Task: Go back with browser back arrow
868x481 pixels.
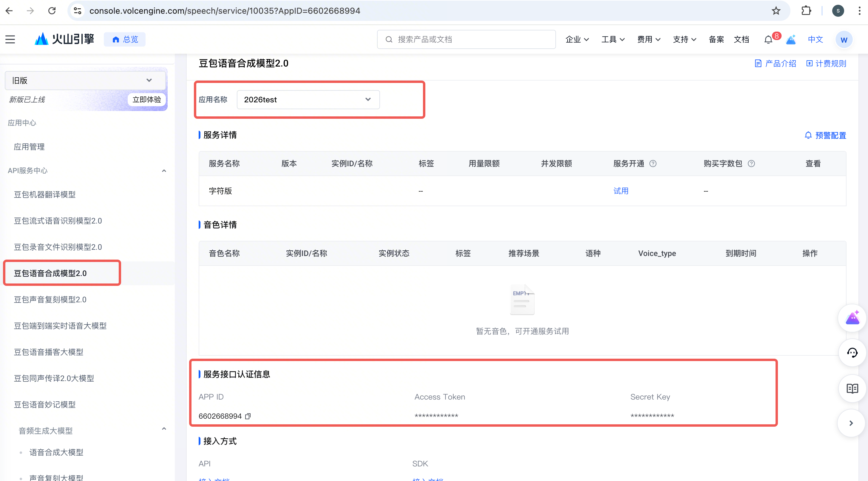Action: click(9, 11)
